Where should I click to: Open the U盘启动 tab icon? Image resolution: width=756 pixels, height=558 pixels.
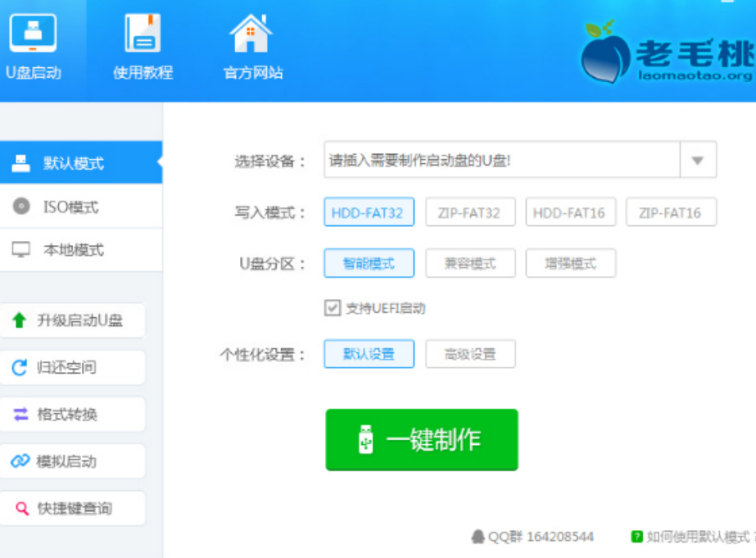pyautogui.click(x=33, y=34)
